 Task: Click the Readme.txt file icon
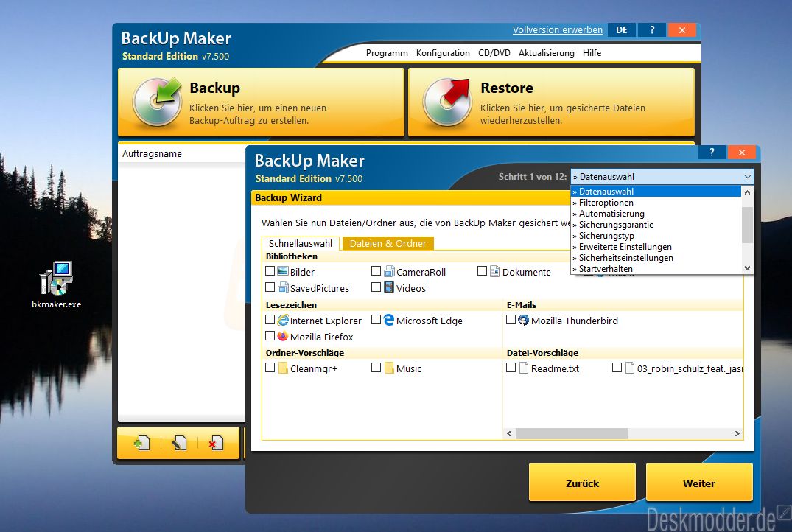click(x=524, y=368)
